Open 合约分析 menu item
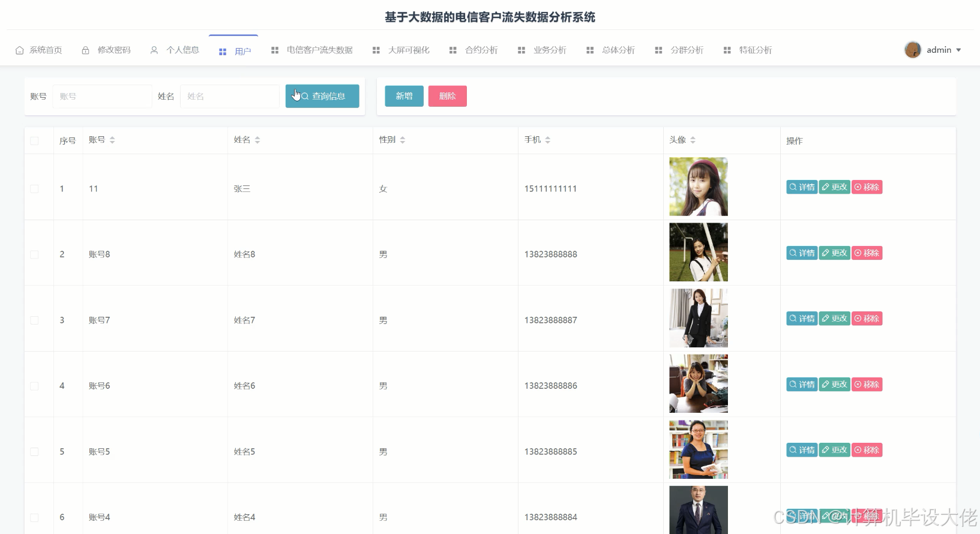Screen dimensions: 980x534 (473, 50)
